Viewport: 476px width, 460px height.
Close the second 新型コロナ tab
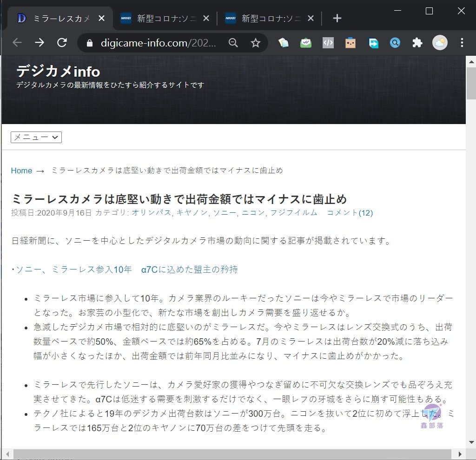coord(311,18)
